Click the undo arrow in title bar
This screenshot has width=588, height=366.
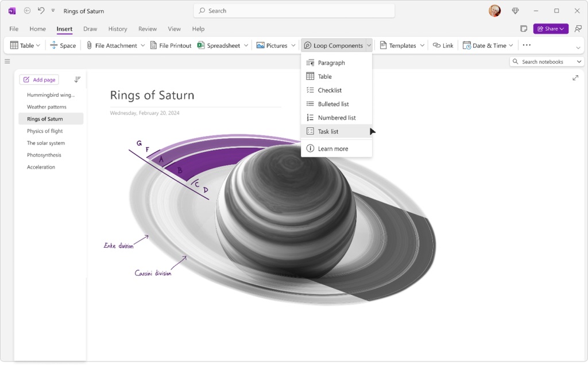click(41, 11)
